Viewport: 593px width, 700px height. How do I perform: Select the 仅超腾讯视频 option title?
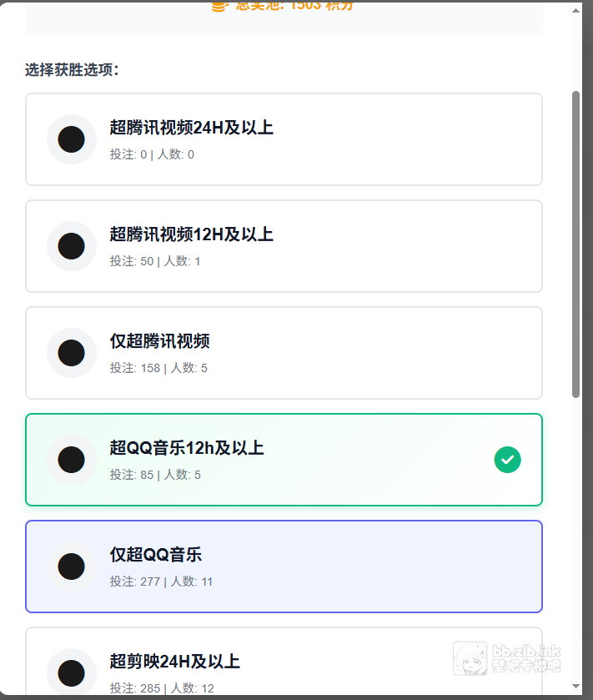159,341
